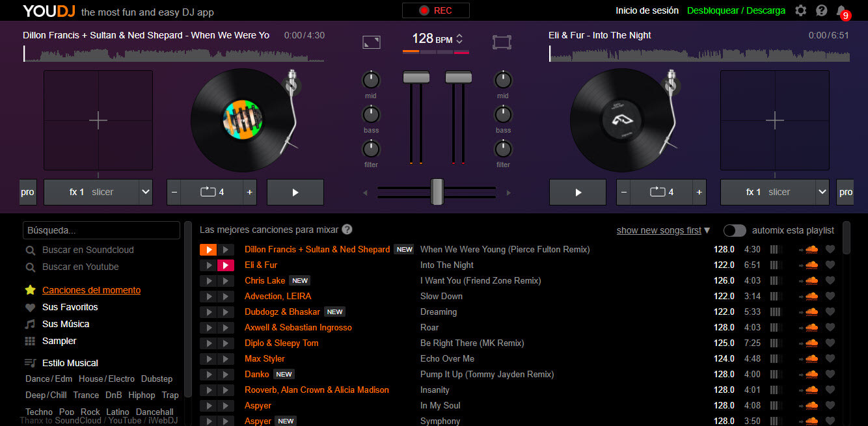
Task: Click left deck FX XY pad
Action: click(x=98, y=120)
